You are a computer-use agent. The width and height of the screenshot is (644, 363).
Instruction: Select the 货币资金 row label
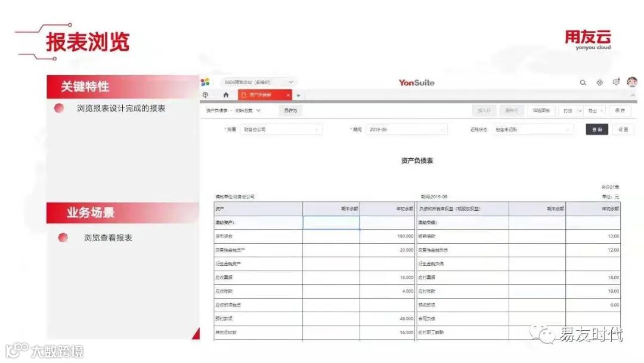pyautogui.click(x=224, y=236)
